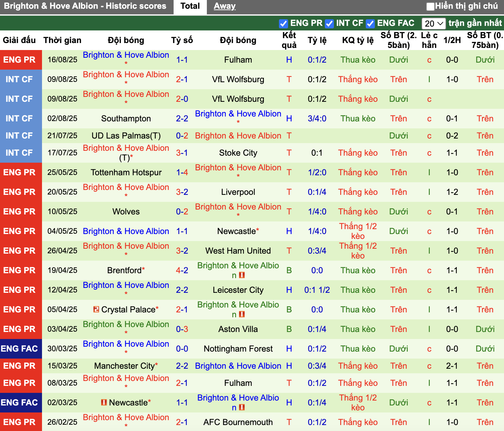Click odds 3/4:0 in Southampton row

[x=317, y=119]
